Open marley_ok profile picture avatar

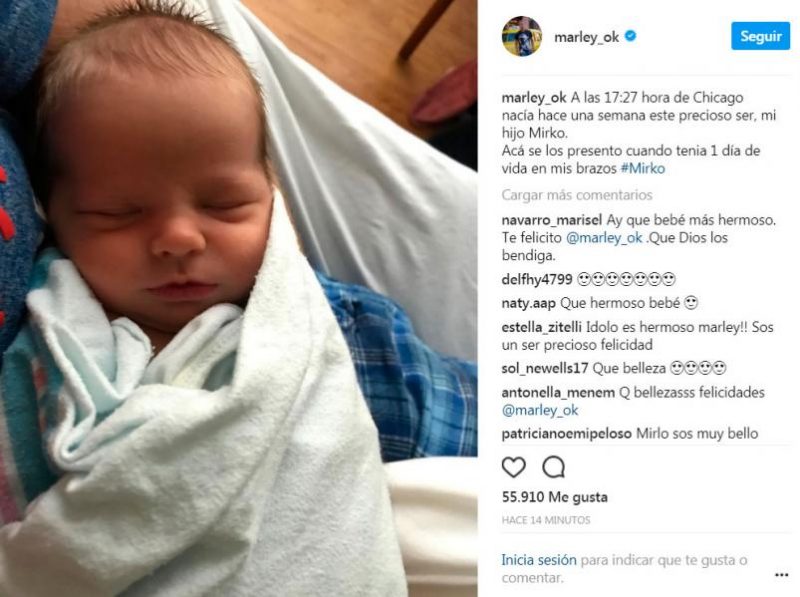click(x=521, y=36)
